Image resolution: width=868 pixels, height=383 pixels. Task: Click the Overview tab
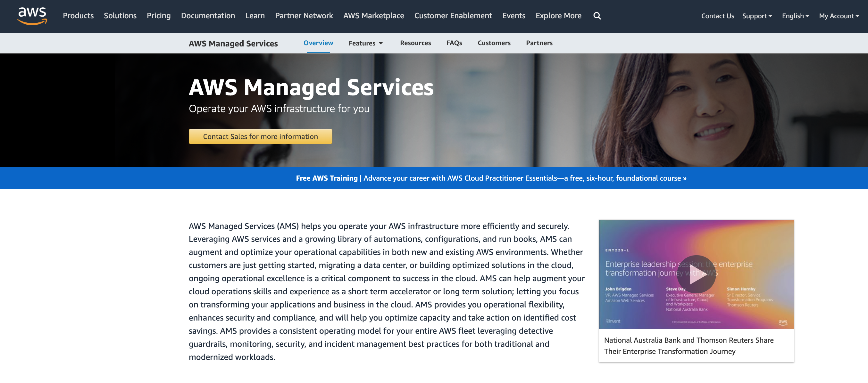pos(319,42)
